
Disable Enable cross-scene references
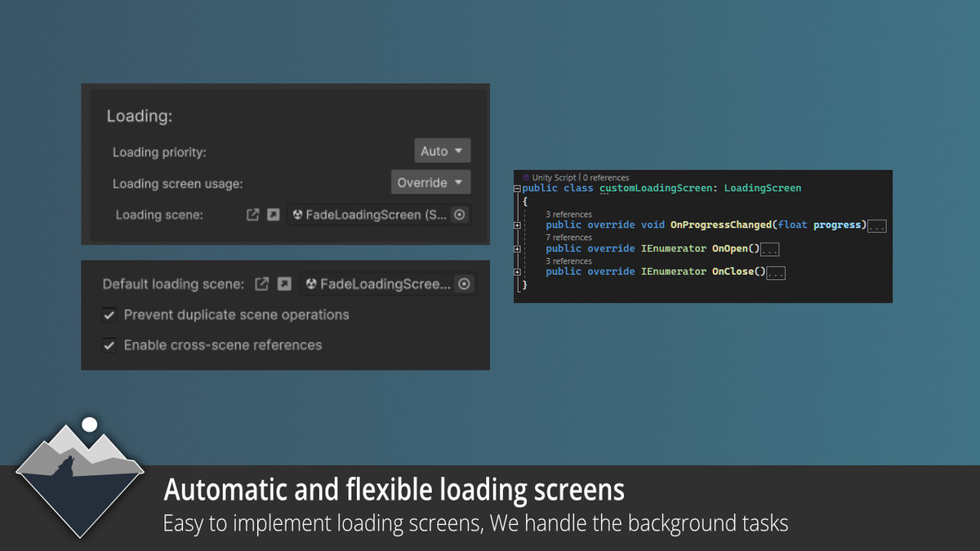point(109,344)
